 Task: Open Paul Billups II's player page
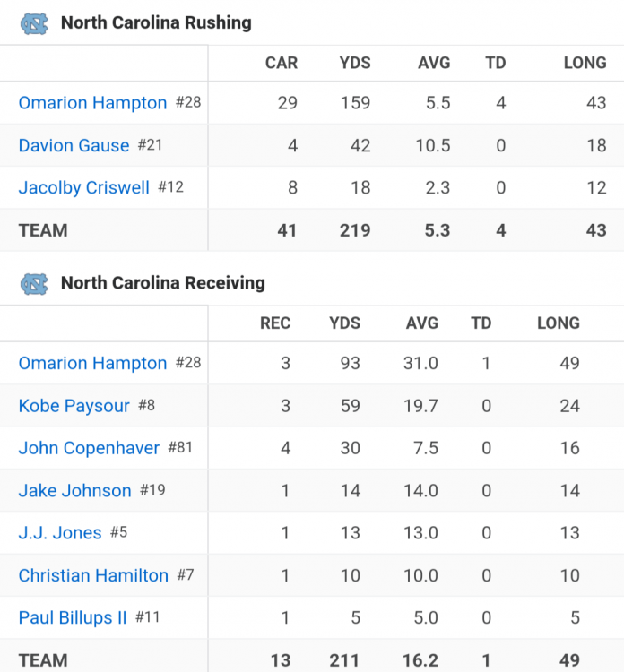click(x=73, y=618)
